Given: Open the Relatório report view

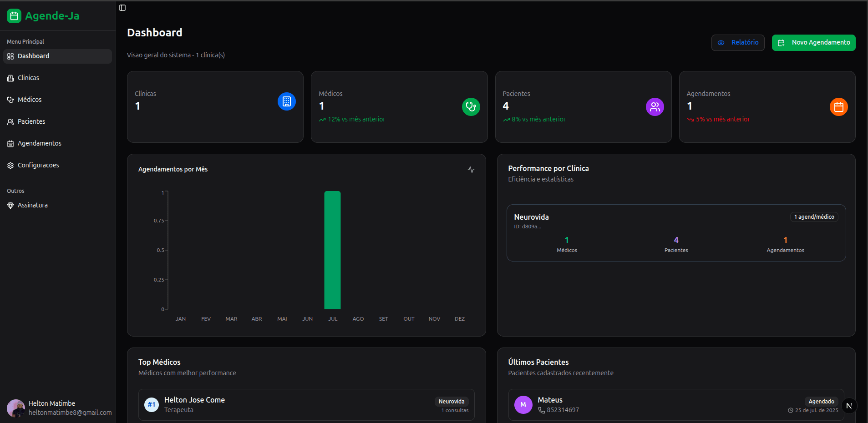Looking at the screenshot, I should [737, 43].
